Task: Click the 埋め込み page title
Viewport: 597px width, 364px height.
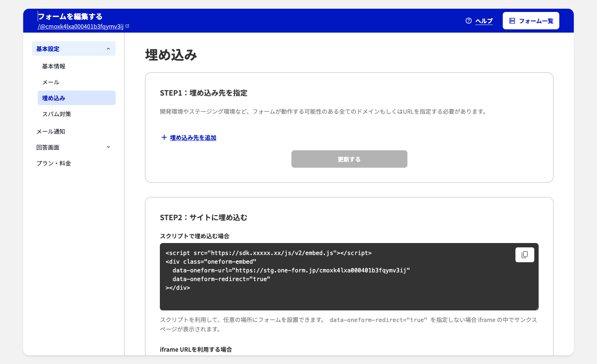Action: pyautogui.click(x=171, y=55)
